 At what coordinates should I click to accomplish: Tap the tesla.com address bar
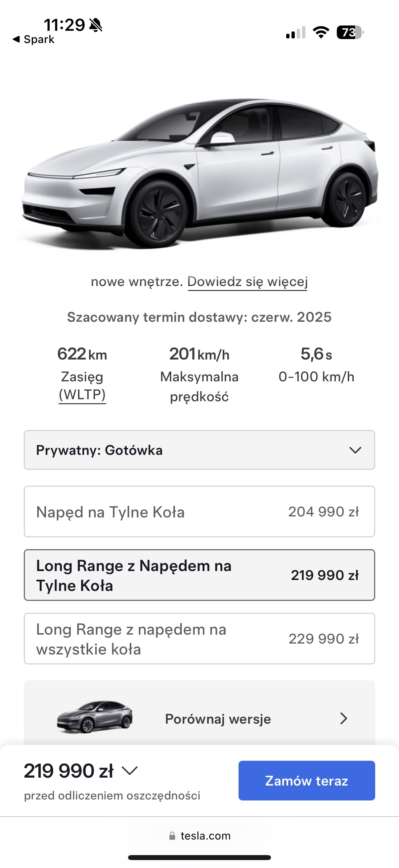205,836
